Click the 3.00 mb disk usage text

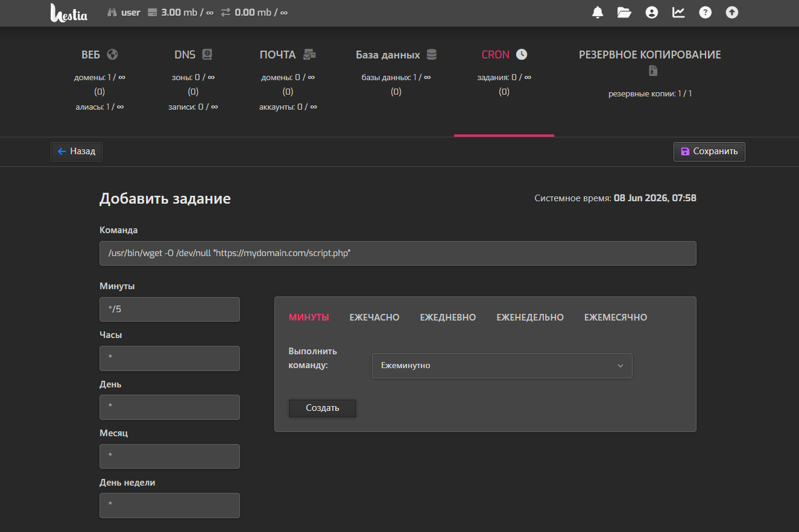187,12
